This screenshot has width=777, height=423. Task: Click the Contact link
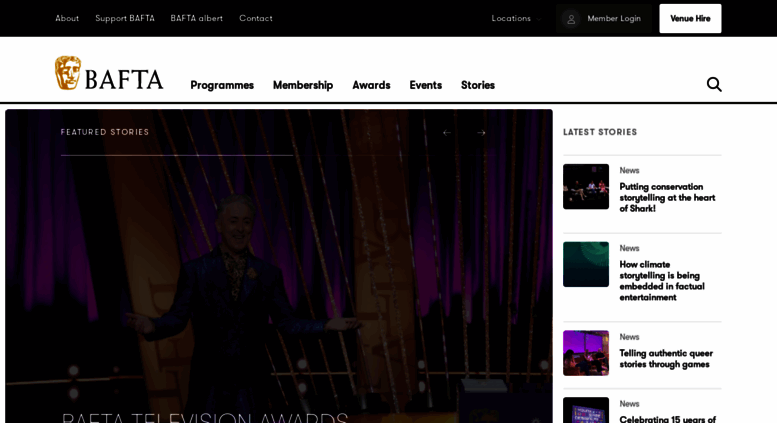pos(256,18)
